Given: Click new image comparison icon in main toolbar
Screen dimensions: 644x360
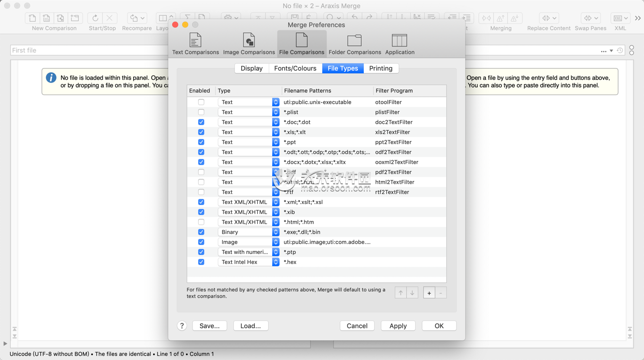Looking at the screenshot, I should tap(61, 18).
